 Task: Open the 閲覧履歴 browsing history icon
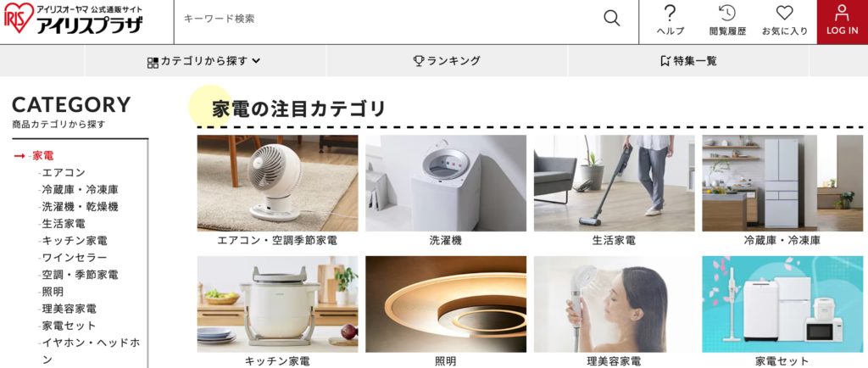tap(726, 13)
